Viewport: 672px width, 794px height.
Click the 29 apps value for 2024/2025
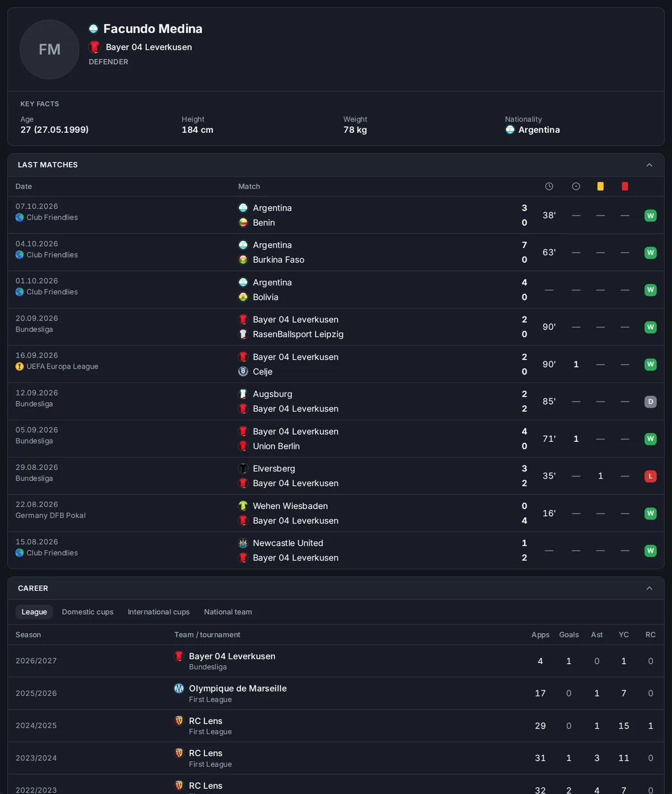click(x=540, y=726)
